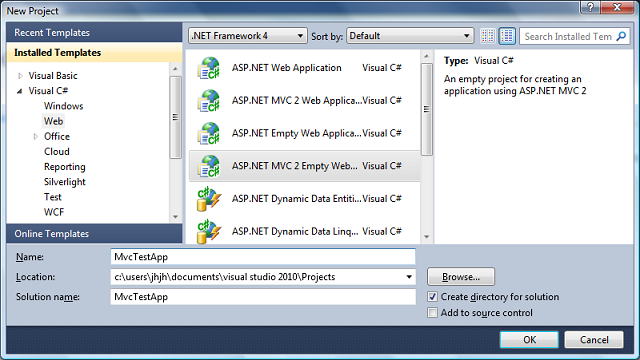The image size is (640, 360).
Task: Click the Search Installed Templates box
Action: click(575, 36)
